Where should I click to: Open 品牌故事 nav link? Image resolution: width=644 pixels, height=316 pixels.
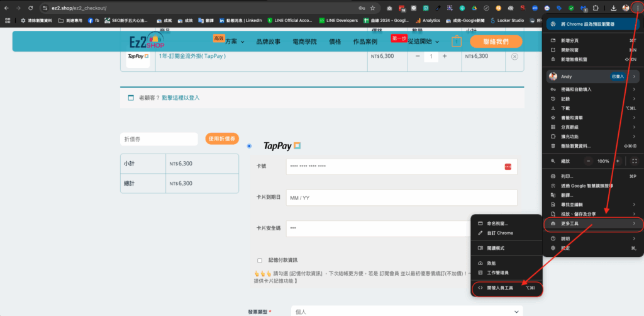pos(268,42)
